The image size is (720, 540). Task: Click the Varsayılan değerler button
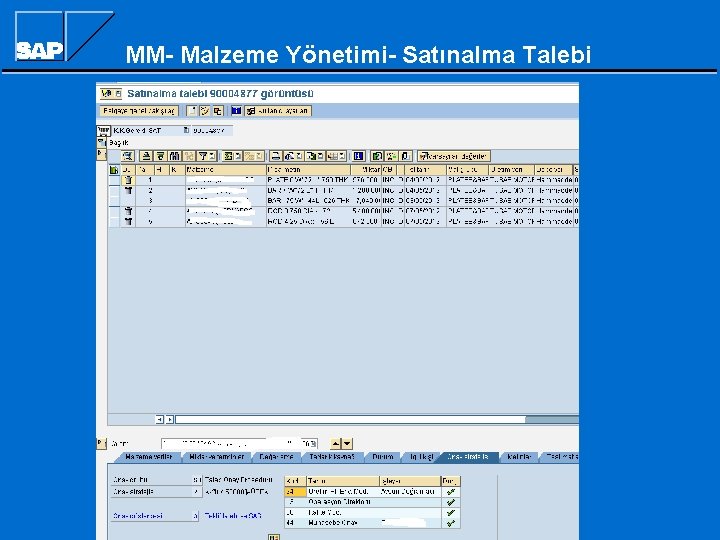tap(454, 156)
